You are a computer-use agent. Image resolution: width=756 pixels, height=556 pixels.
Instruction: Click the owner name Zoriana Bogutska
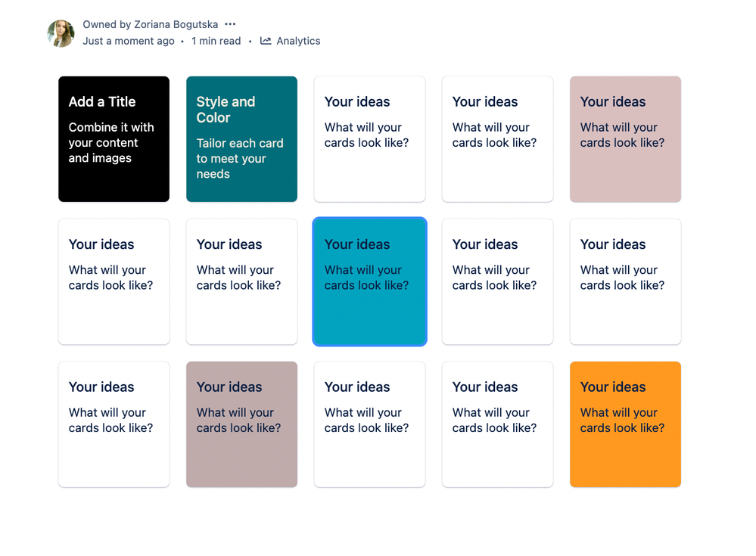[x=176, y=24]
